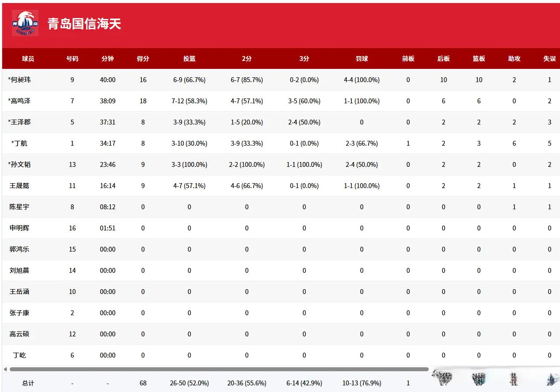Click the 罚球 column header

[x=362, y=58]
